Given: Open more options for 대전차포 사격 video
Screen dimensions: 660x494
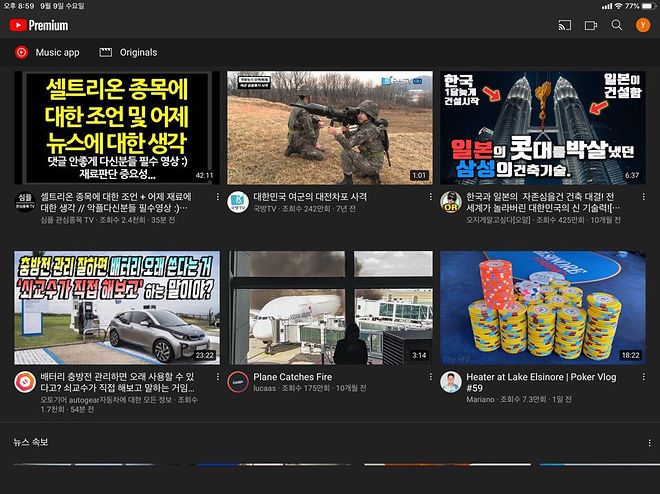Looking at the screenshot, I should point(431,197).
